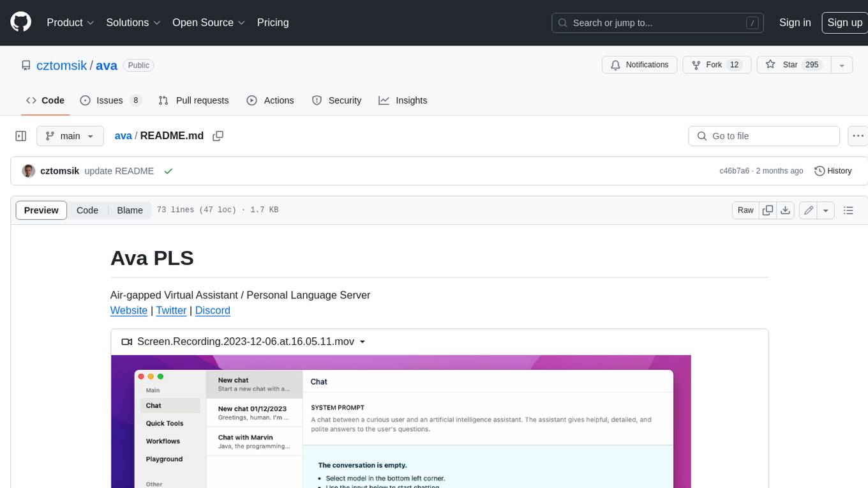Image resolution: width=868 pixels, height=488 pixels.
Task: Open the update README commit message
Action: [x=119, y=171]
